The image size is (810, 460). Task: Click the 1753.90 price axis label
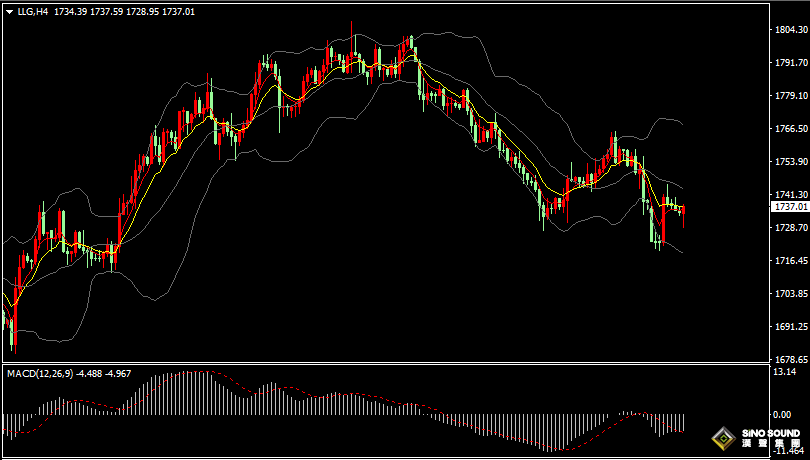pos(790,162)
